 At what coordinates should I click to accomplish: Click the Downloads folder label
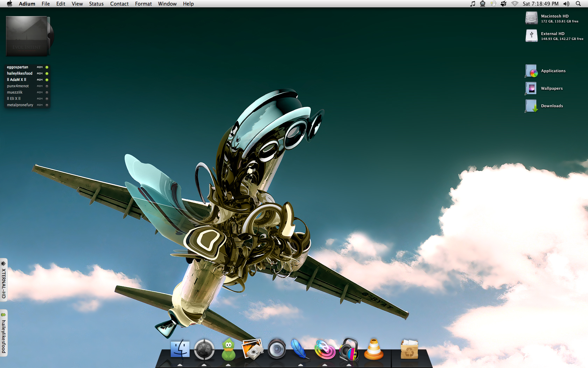(552, 106)
